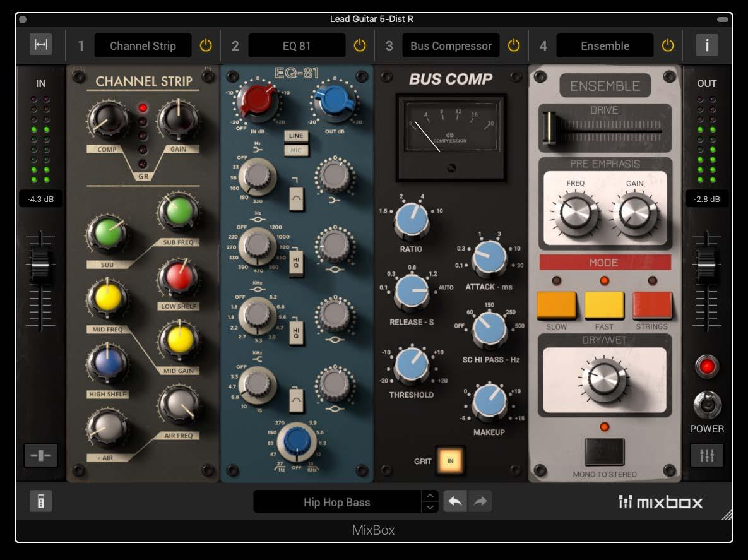Toggle power of slot 3 Bus Compressor
748x560 pixels.
click(x=514, y=46)
